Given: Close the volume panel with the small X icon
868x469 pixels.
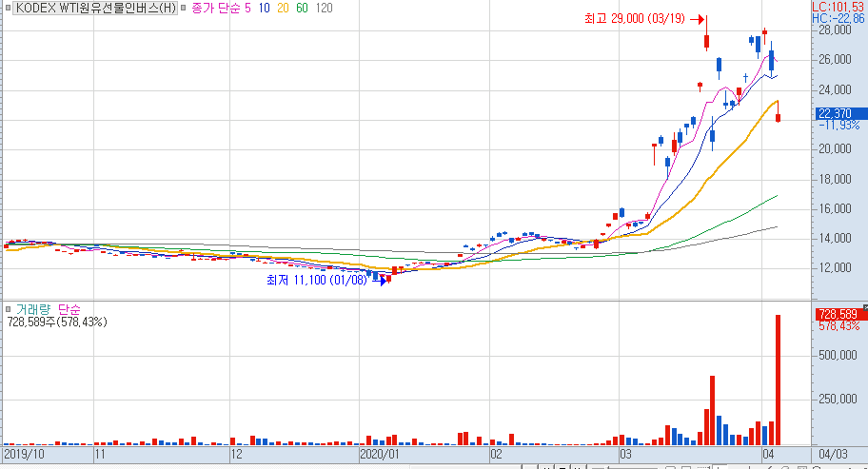Looking at the screenshot, I should click(x=865, y=307).
